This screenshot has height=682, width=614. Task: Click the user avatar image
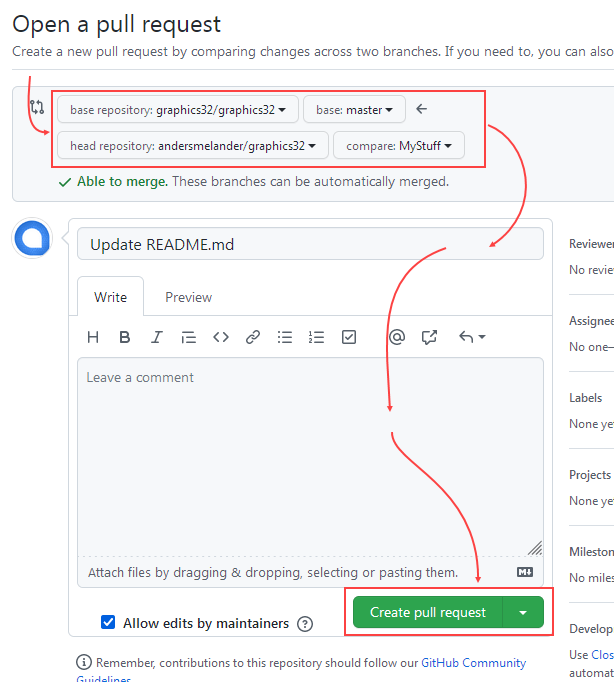click(x=32, y=238)
